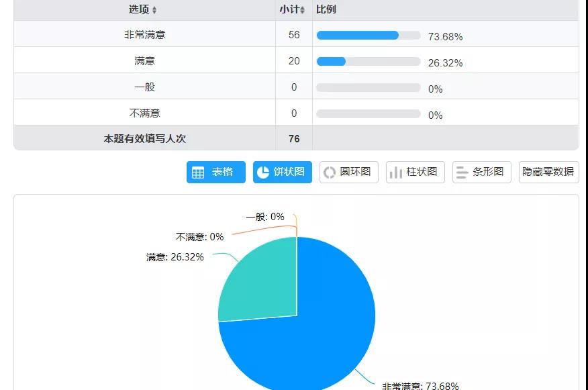Click the 比例 column header
The height and width of the screenshot is (390, 588).
[x=326, y=9]
